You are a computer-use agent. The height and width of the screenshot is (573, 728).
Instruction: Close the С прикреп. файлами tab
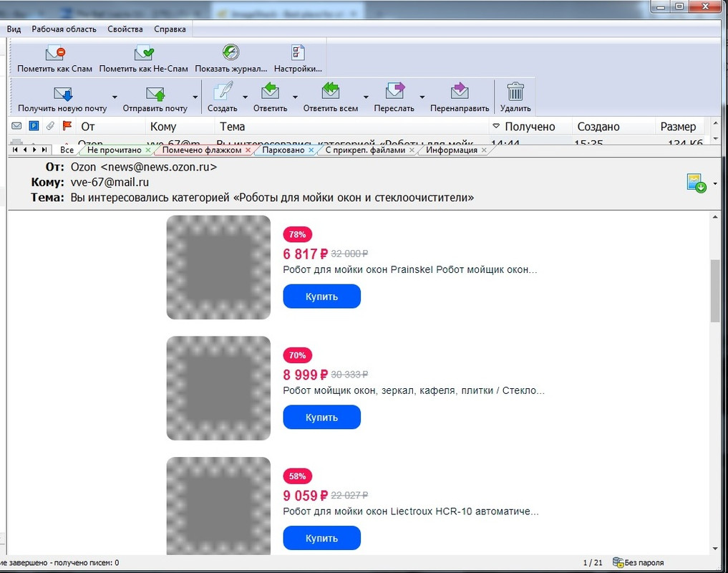[412, 150]
